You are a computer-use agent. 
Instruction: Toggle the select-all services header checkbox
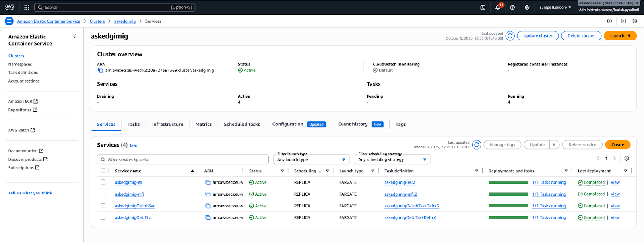pyautogui.click(x=103, y=171)
